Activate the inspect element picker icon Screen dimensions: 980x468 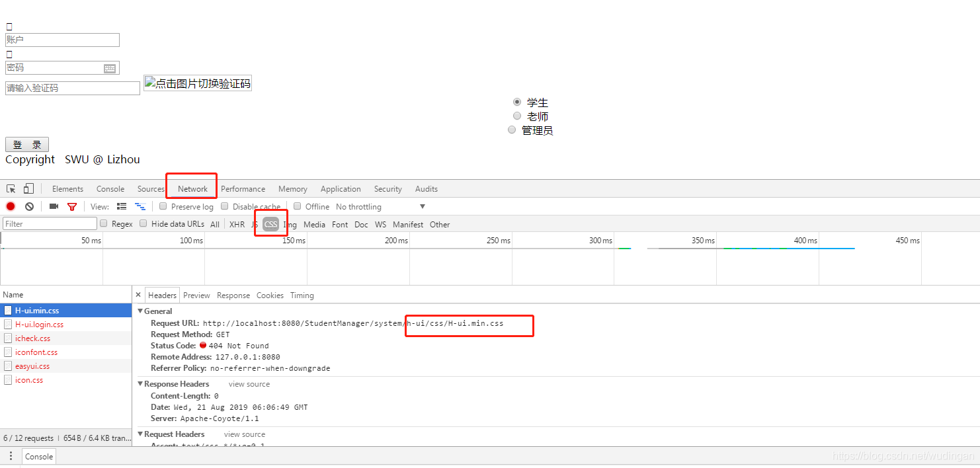coord(11,189)
